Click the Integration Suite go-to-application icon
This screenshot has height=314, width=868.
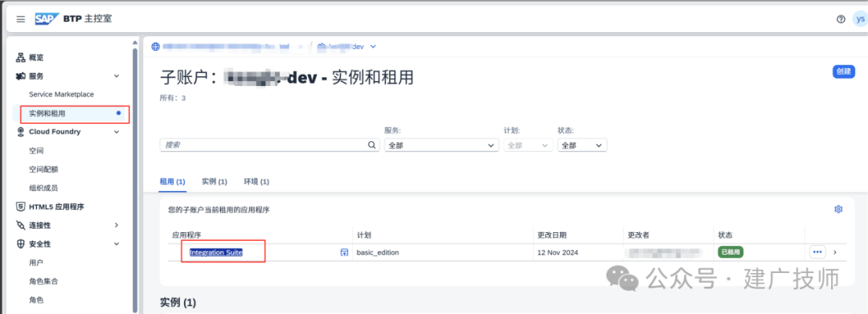click(x=344, y=252)
